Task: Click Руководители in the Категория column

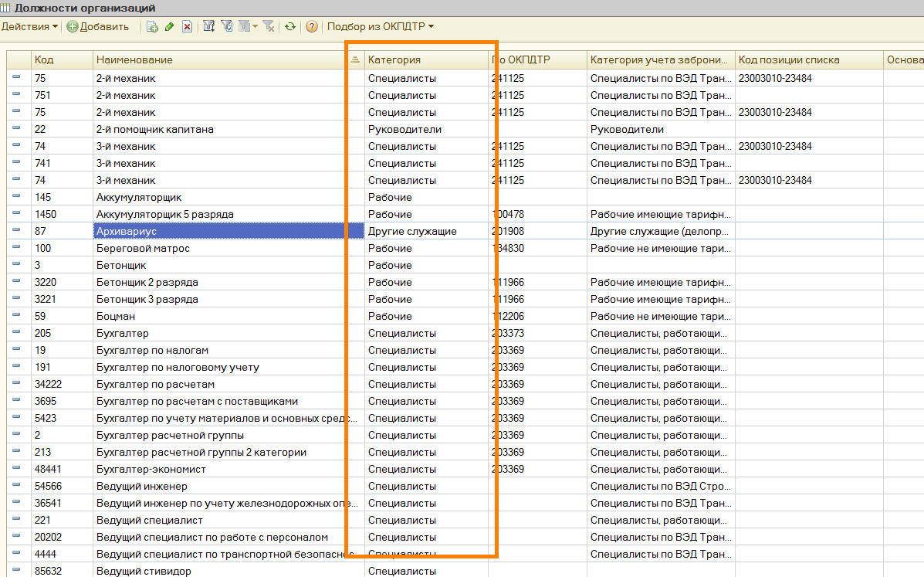Action: pyautogui.click(x=426, y=129)
